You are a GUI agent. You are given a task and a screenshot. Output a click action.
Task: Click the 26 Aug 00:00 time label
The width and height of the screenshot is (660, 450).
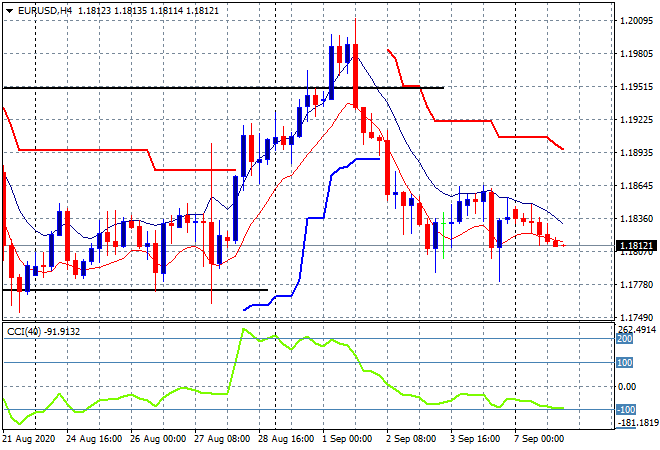pos(158,439)
